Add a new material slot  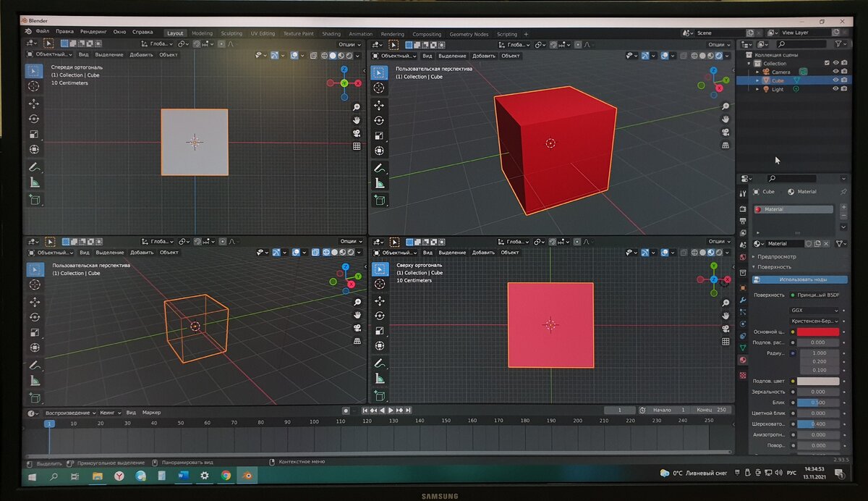coord(843,209)
